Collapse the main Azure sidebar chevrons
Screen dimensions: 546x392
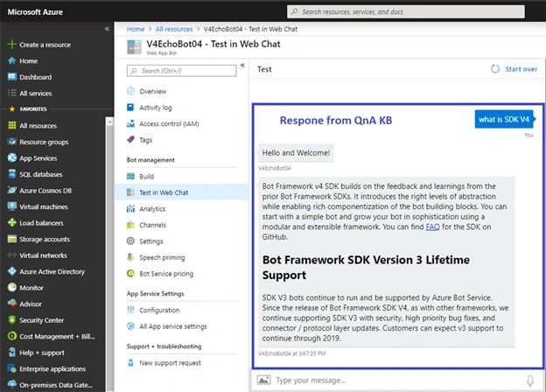(x=107, y=29)
